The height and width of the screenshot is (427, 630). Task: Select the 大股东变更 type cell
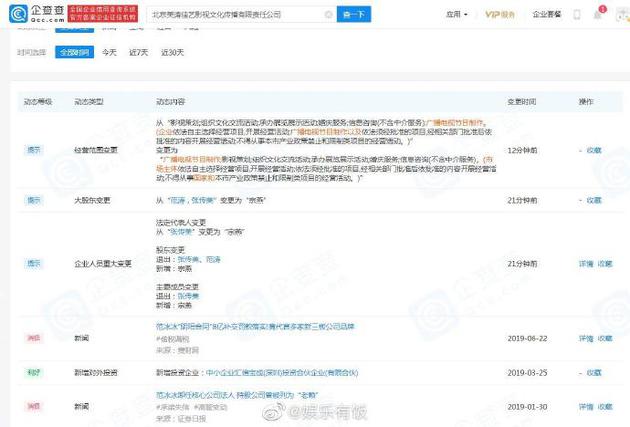click(92, 200)
